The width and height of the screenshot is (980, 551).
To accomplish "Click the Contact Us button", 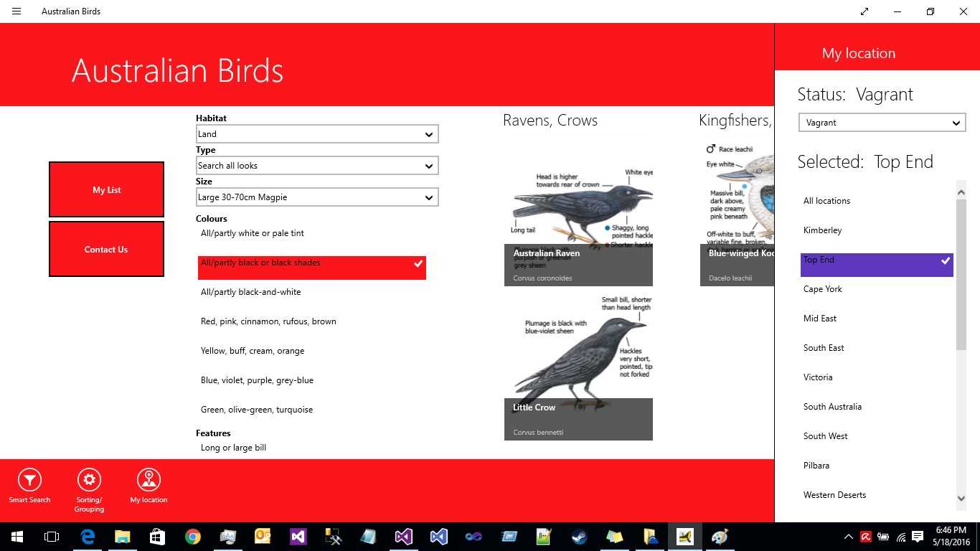I will click(106, 249).
